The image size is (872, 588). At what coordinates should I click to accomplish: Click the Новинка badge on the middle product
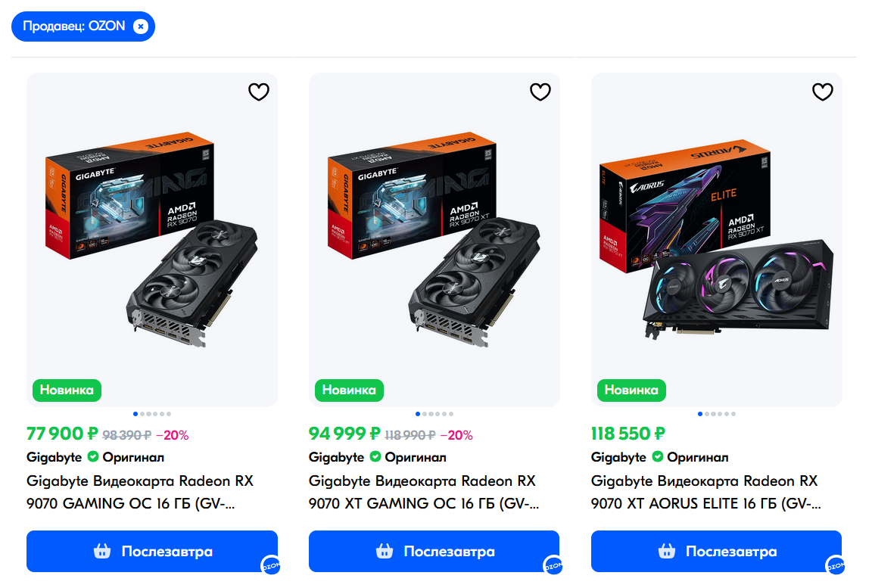[x=349, y=390]
